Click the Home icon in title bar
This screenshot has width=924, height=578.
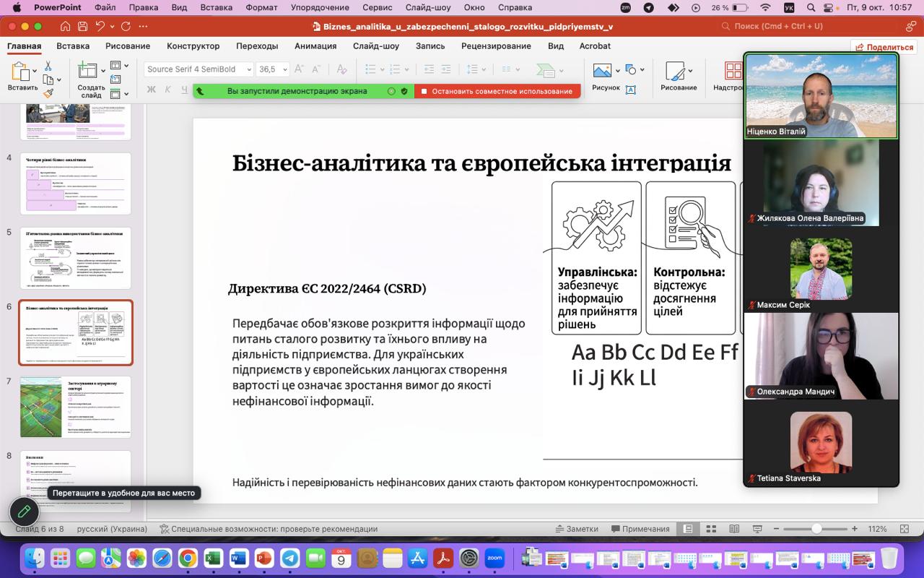tap(66, 26)
